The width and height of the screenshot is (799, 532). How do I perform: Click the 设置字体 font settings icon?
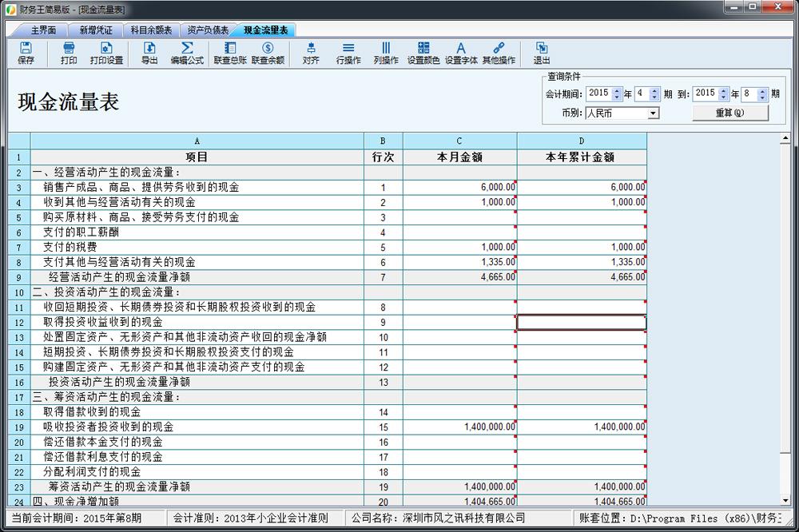pos(461,53)
